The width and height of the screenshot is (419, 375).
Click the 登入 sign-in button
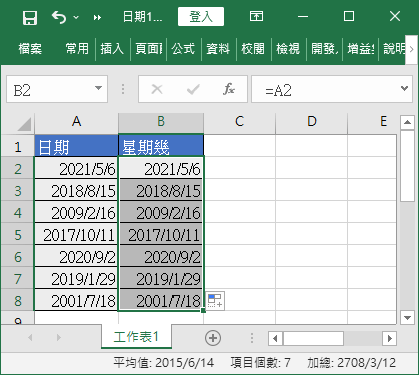201,17
